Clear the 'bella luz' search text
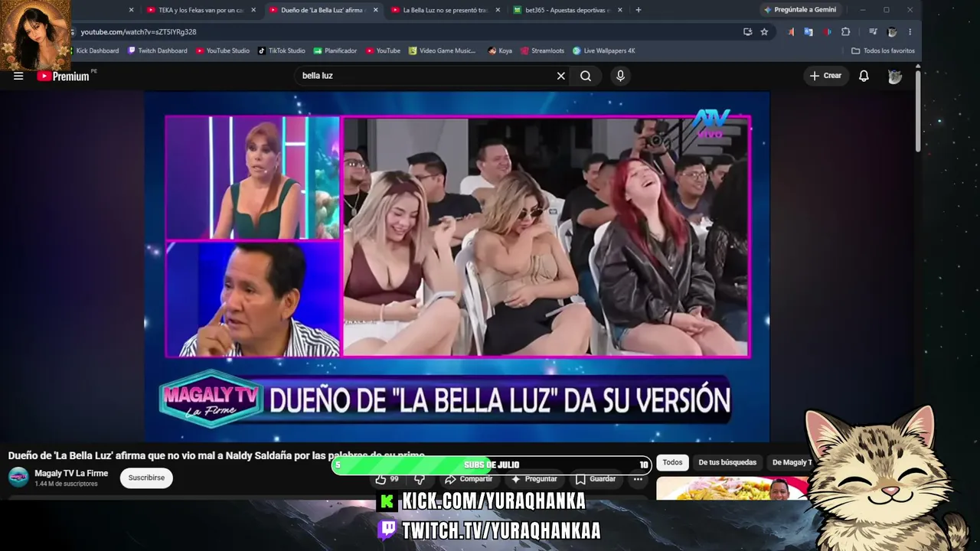Image resolution: width=980 pixels, height=551 pixels. [560, 76]
